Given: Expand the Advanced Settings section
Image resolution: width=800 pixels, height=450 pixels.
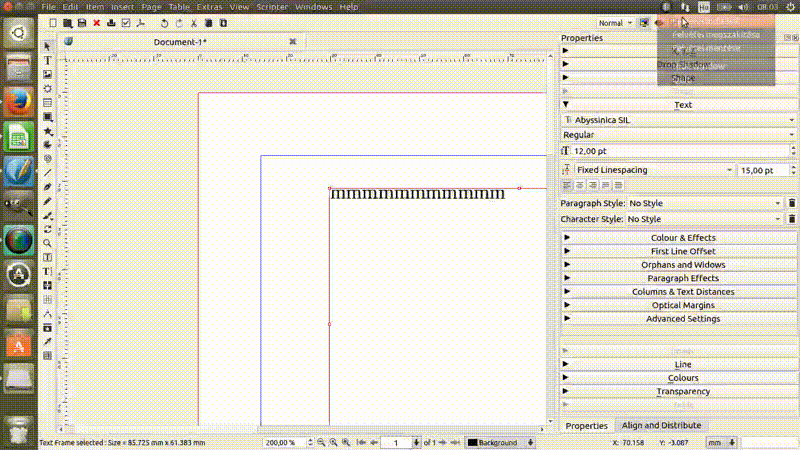Looking at the screenshot, I should pyautogui.click(x=683, y=319).
